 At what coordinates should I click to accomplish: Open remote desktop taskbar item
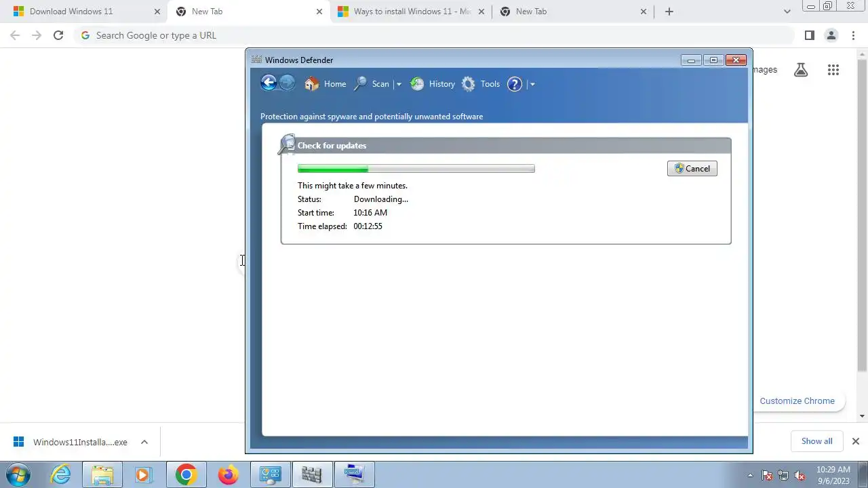(x=354, y=474)
